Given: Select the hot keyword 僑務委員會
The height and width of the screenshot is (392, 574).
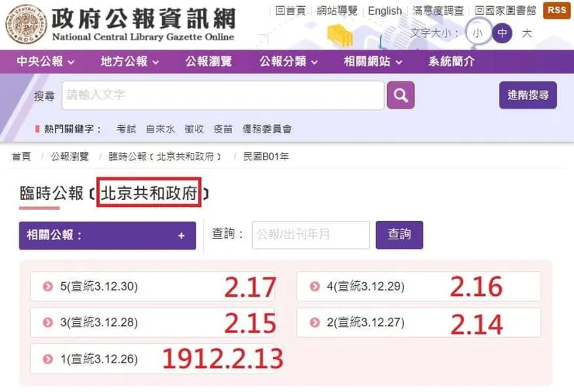Looking at the screenshot, I should click(x=267, y=129).
